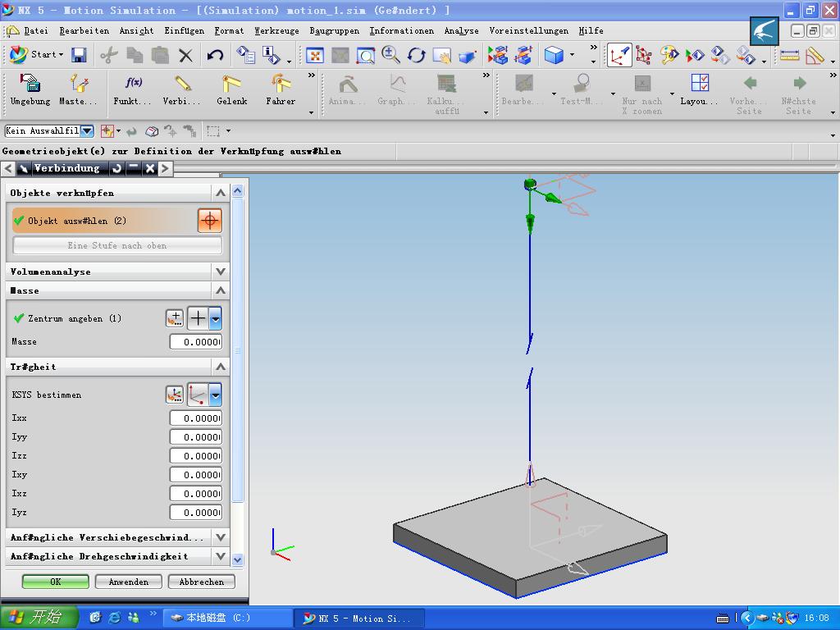Select the Fahrer driver tool
The width and height of the screenshot is (840, 630).
tap(281, 89)
